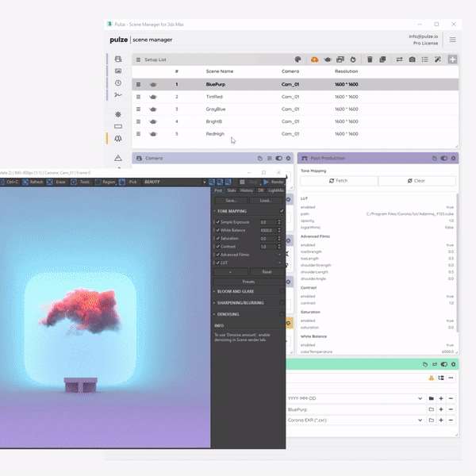Viewport: 476px width, 476px height.
Task: Open the hamburger menu beside Pro License
Action: coord(453,40)
